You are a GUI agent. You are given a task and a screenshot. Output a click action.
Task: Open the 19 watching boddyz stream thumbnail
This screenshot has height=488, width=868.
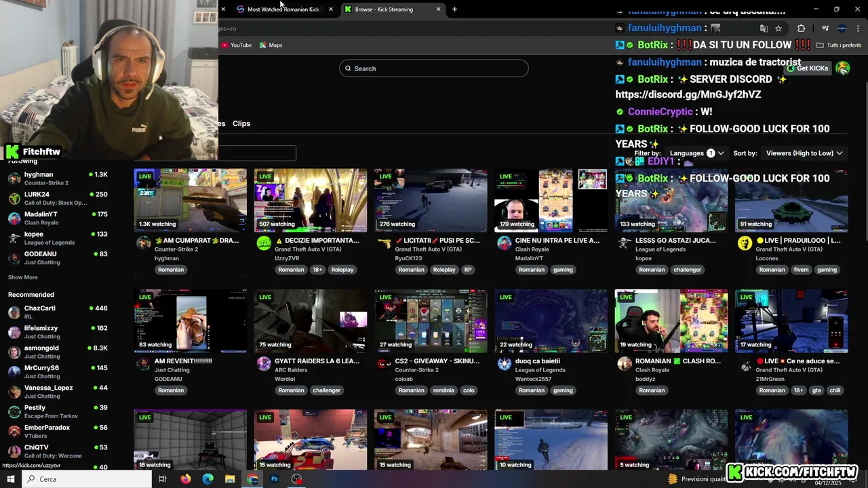[x=671, y=321]
